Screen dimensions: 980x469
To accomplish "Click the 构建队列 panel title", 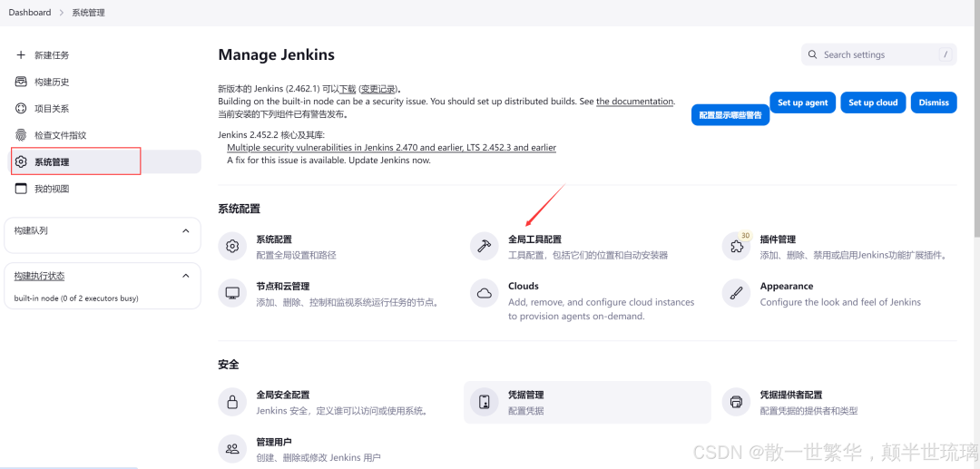I will pyautogui.click(x=31, y=230).
